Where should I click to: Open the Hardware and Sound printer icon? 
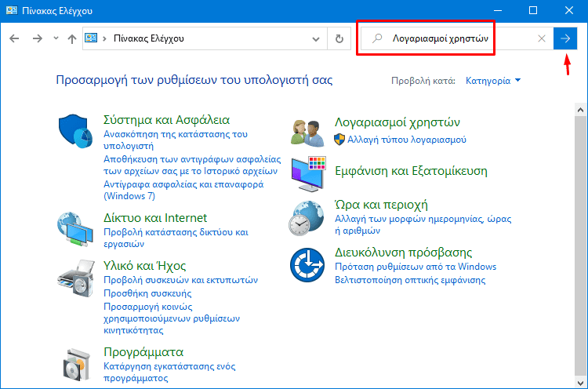76,278
